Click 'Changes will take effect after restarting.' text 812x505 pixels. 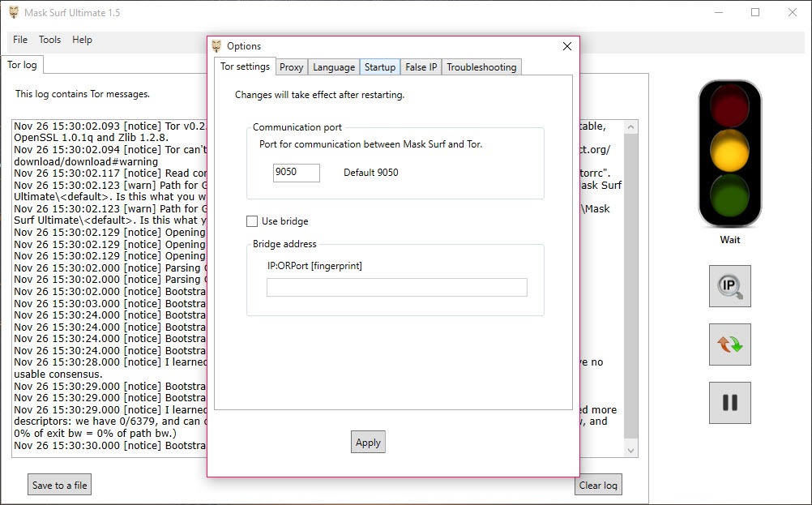pos(319,95)
